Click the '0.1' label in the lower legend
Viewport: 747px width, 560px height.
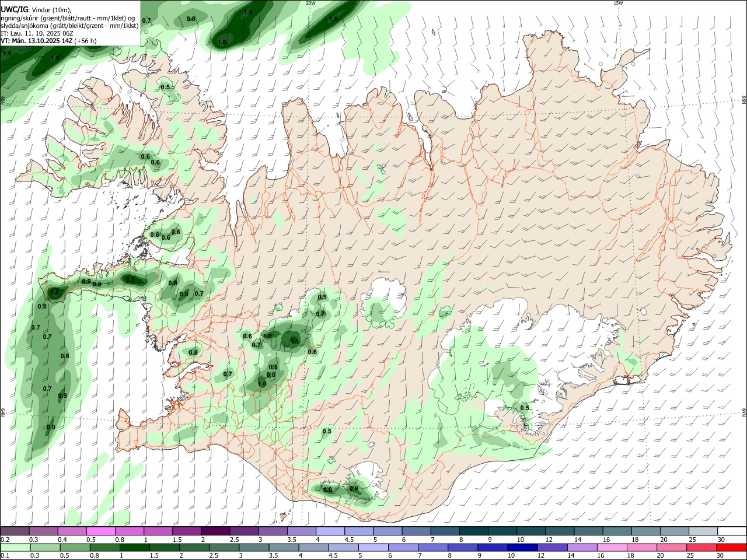point(5,555)
